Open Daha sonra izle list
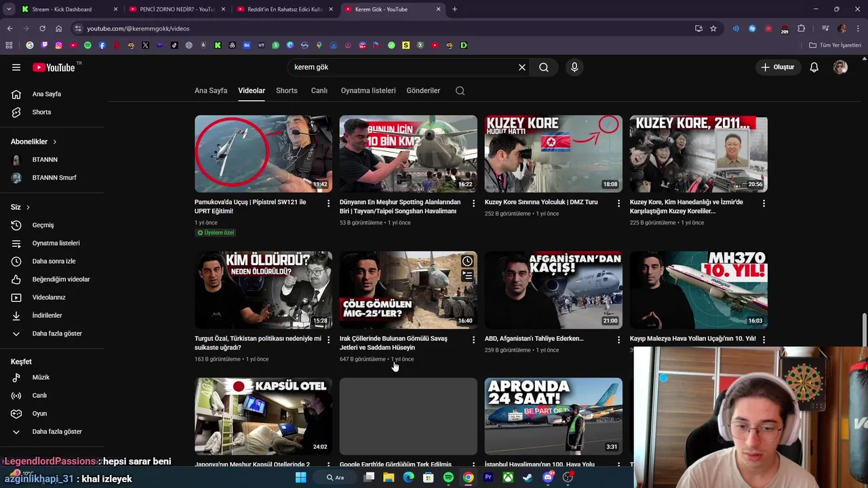This screenshot has width=868, height=488. [54, 262]
